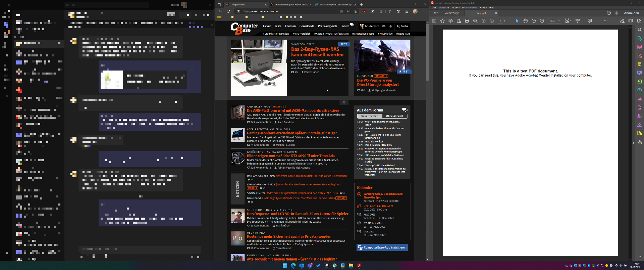Open Acrobat more tools ellipsis
Image resolution: width=644 pixels, height=270 pixels.
click(x=605, y=21)
